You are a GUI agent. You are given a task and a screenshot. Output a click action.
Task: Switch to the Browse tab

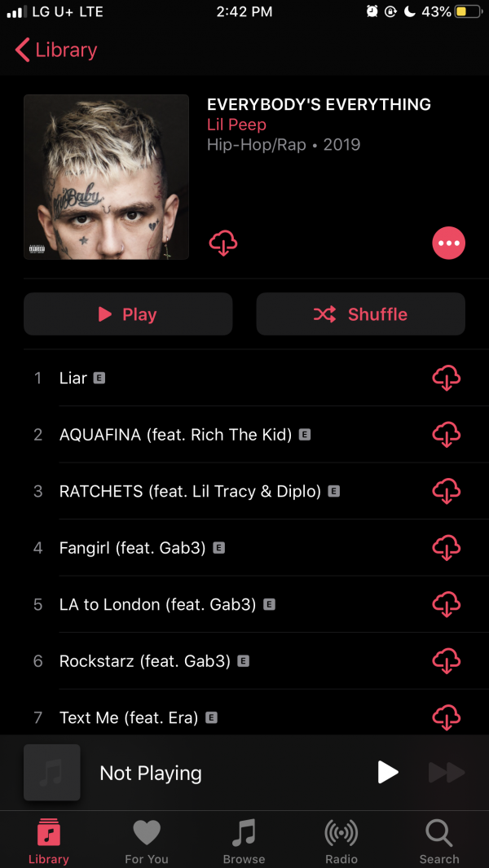click(244, 841)
